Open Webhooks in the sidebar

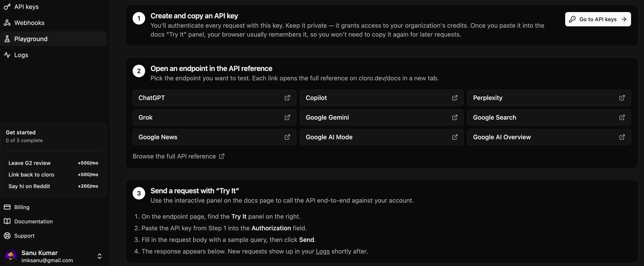[53, 23]
